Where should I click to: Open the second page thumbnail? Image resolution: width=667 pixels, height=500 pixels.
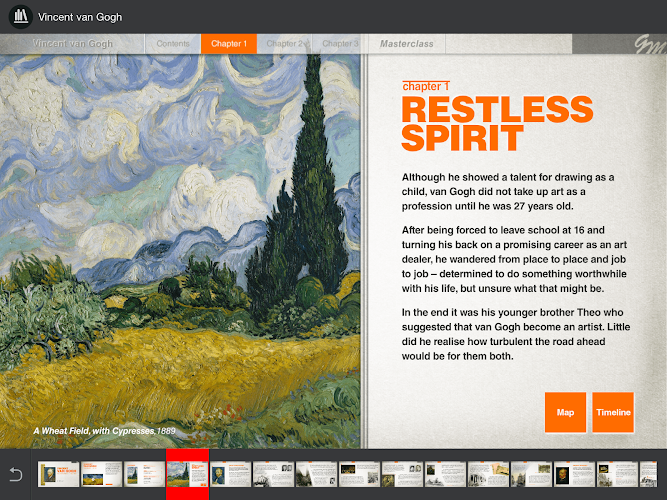(102, 474)
